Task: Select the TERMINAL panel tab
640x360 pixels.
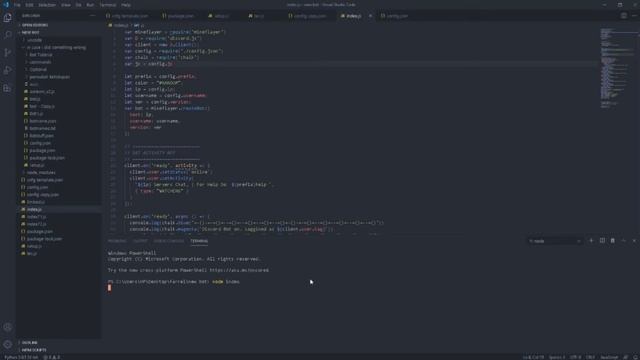Action: click(199, 241)
